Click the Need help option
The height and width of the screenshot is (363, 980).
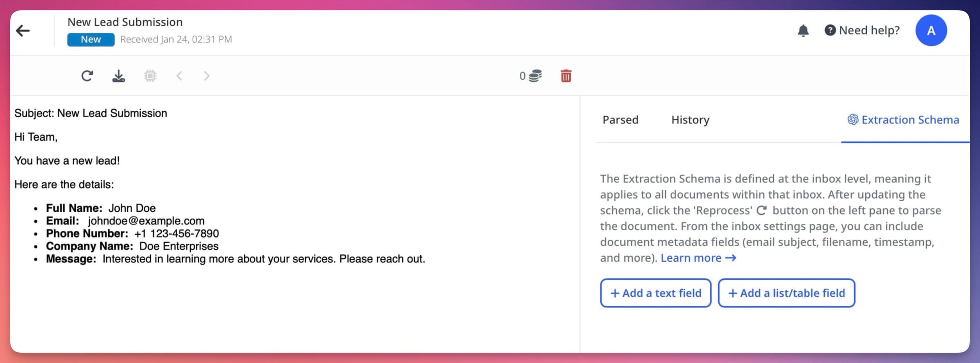tap(869, 30)
